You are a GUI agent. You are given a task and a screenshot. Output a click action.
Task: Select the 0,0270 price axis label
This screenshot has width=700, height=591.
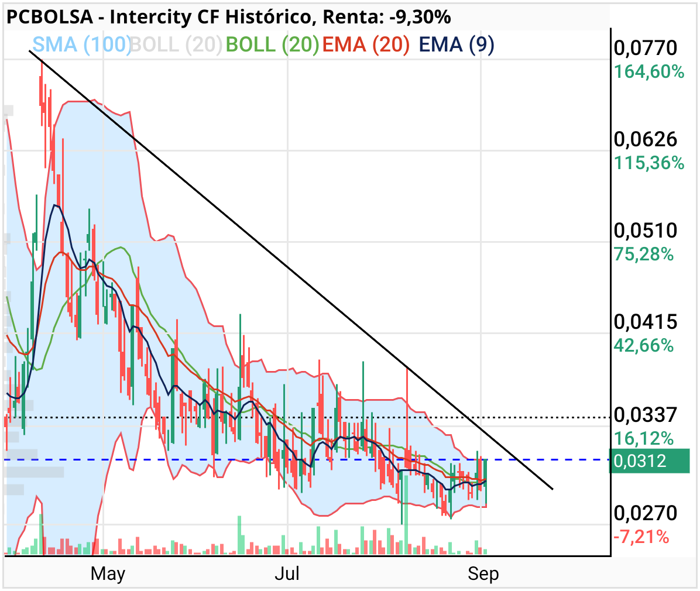(x=646, y=513)
